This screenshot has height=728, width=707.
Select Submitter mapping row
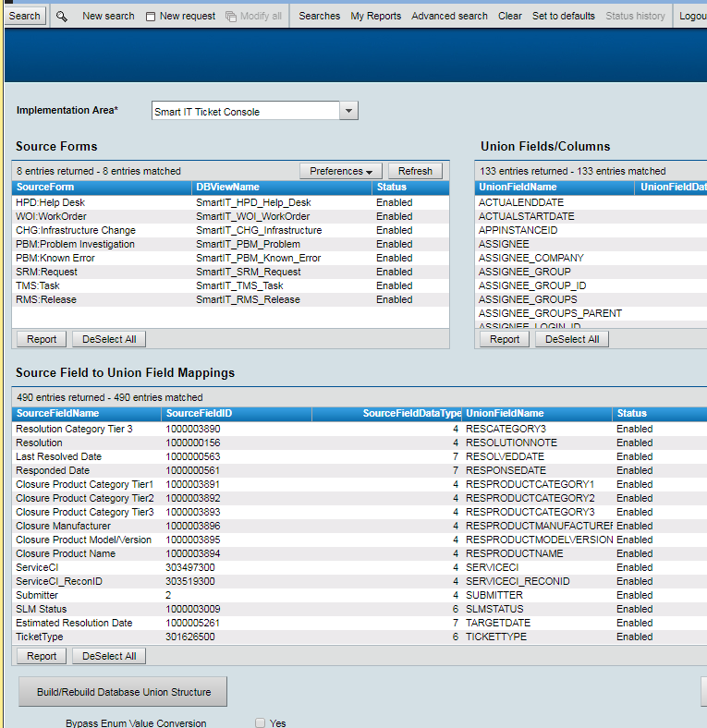(360, 595)
